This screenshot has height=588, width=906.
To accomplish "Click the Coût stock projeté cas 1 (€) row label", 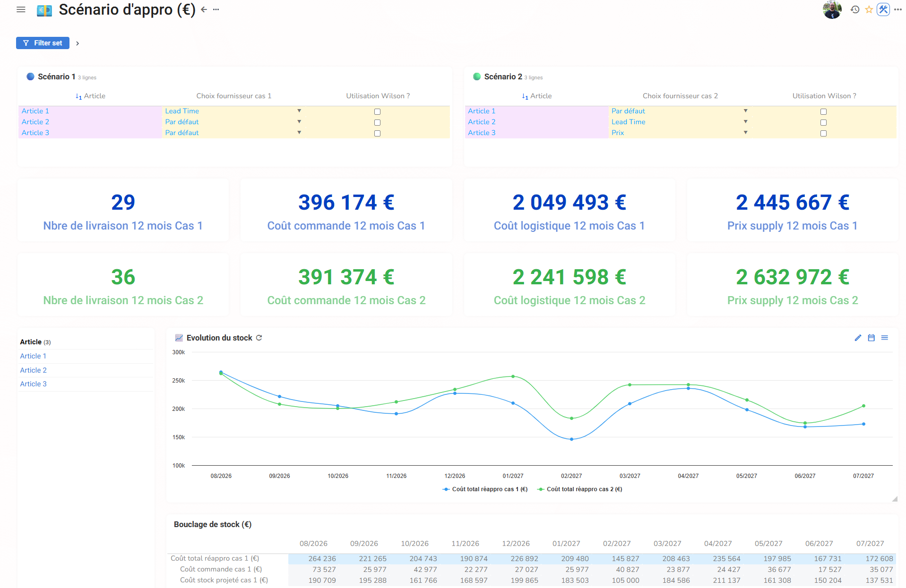I will tap(224, 580).
